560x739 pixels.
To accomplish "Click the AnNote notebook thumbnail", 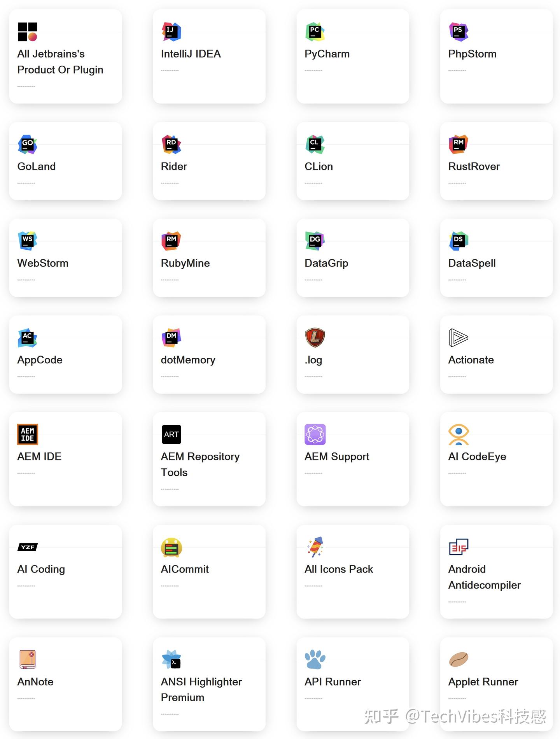I will click(28, 660).
